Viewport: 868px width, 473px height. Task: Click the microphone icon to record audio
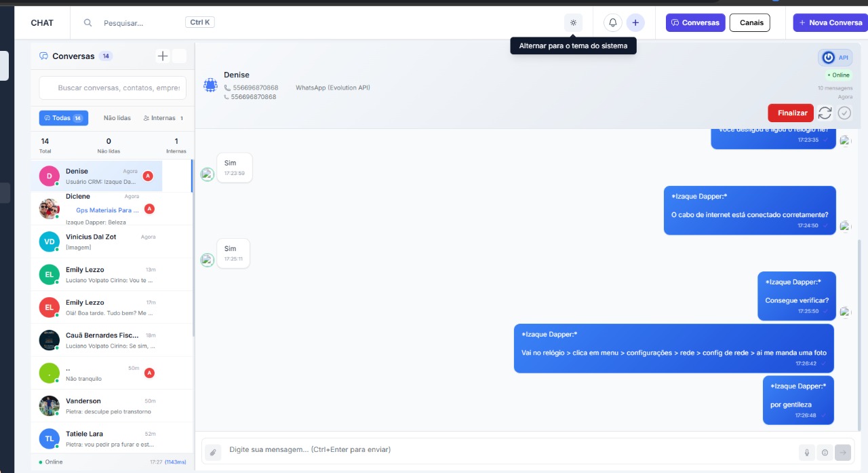click(x=807, y=452)
